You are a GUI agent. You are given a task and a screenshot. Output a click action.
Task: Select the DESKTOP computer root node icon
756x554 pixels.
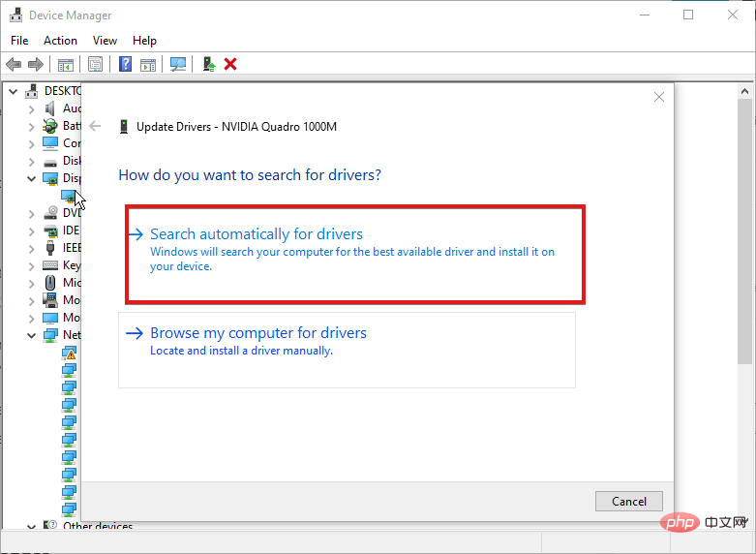click(x=32, y=91)
